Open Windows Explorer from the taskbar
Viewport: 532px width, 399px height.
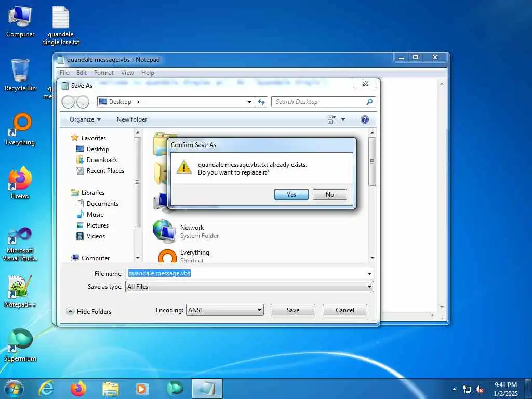111,389
